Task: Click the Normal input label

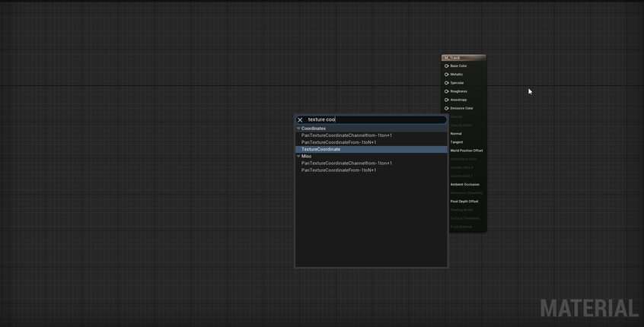Action: [456, 134]
